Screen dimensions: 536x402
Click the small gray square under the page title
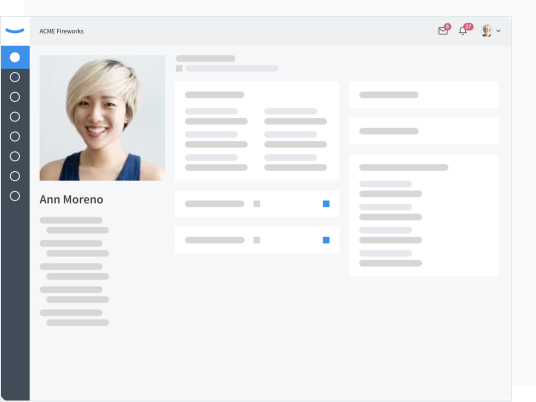pyautogui.click(x=179, y=68)
